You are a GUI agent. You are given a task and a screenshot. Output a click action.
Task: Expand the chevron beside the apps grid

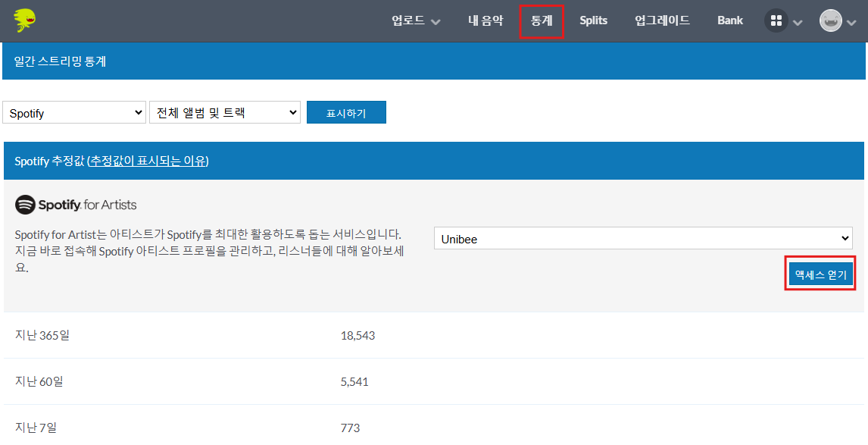[x=798, y=23]
